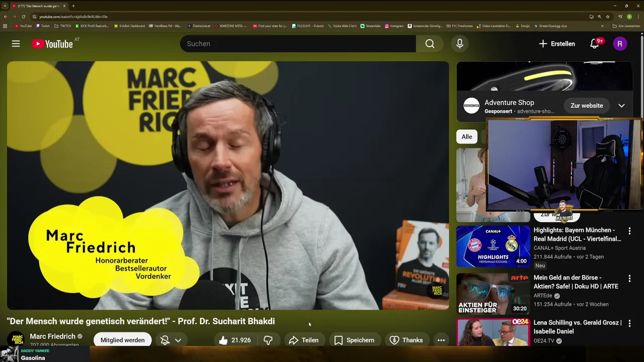Click the Thanks button
The height and width of the screenshot is (362, 644).
coord(406,340)
